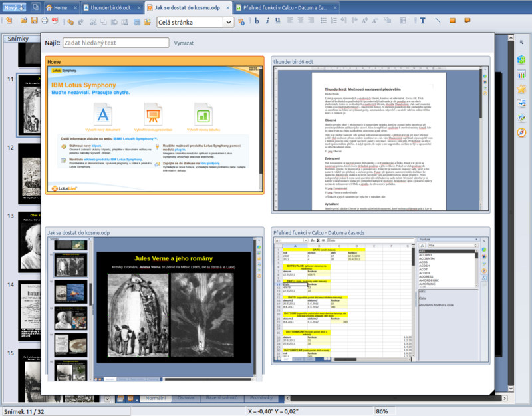The height and width of the screenshot is (416, 532).
Task: Click the Save floppy disk icon
Action: [x=35, y=21]
